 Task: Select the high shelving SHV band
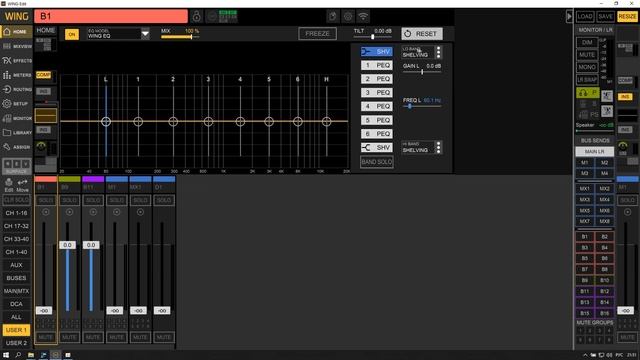(376, 147)
